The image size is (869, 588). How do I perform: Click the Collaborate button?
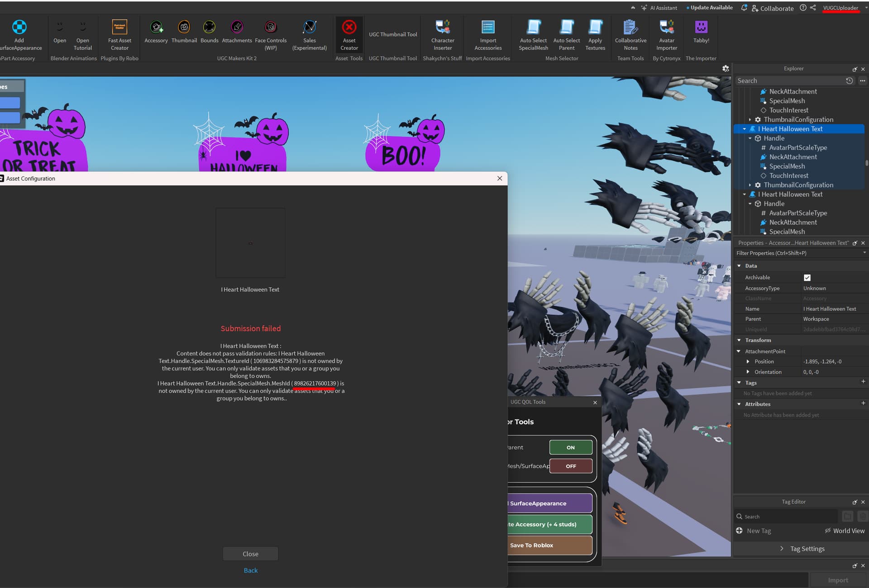tap(773, 8)
